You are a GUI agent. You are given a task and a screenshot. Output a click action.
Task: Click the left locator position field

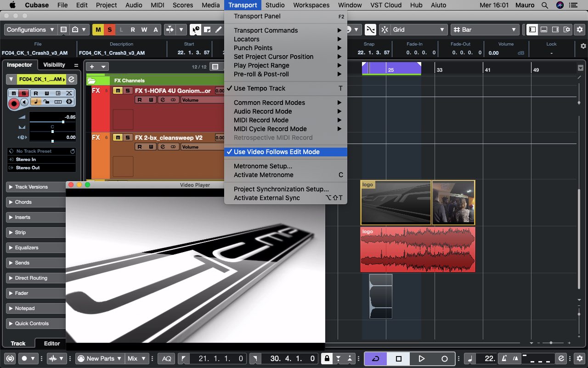click(217, 358)
